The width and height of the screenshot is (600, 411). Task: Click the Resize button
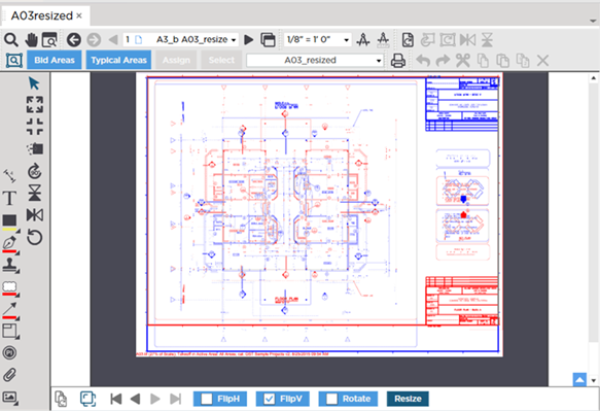[408, 399]
